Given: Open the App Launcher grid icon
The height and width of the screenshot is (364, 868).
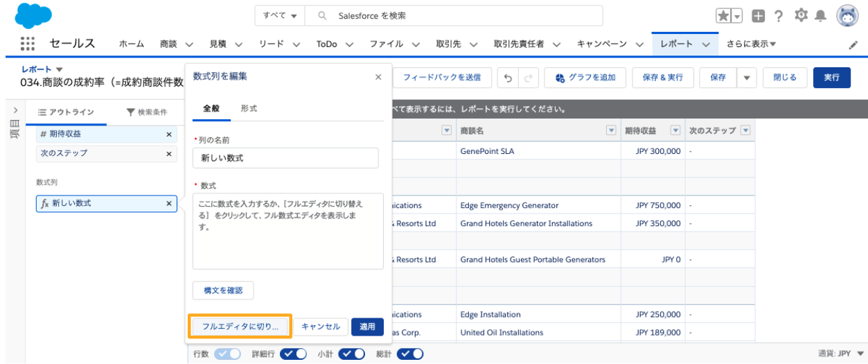Looking at the screenshot, I should pyautogui.click(x=28, y=43).
